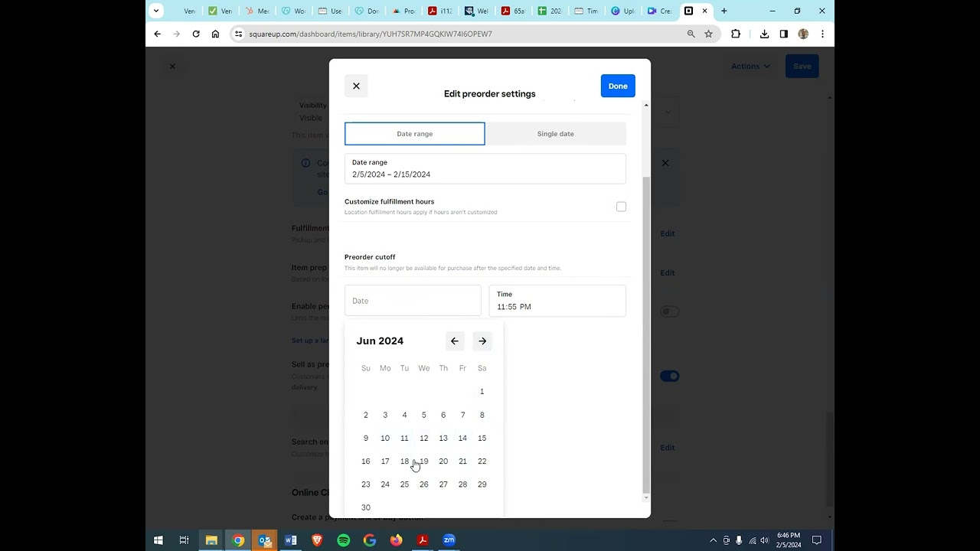Switch to the '202' spreadsheet tab
Screen dimensions: 980x551
(550, 11)
